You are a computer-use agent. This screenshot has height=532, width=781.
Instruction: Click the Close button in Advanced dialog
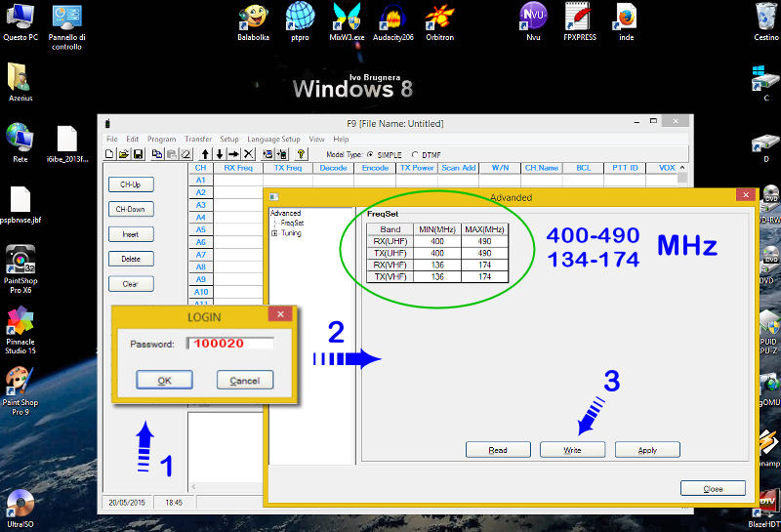[714, 489]
